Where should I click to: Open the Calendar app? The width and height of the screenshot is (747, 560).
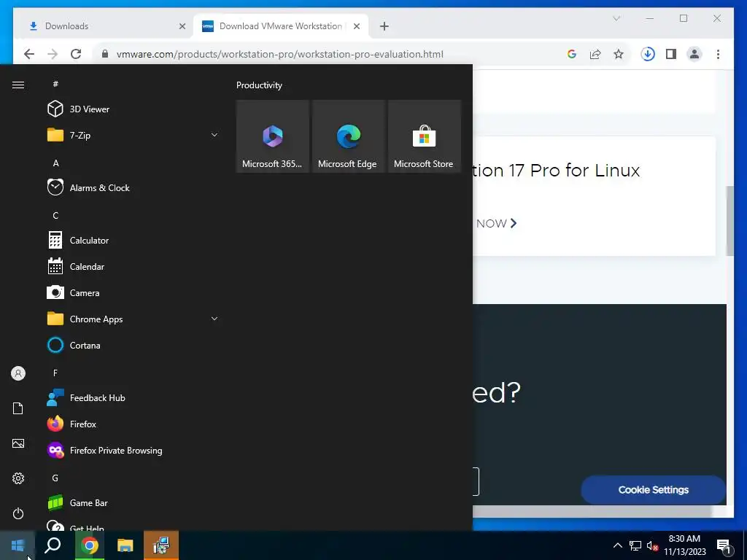(133, 267)
